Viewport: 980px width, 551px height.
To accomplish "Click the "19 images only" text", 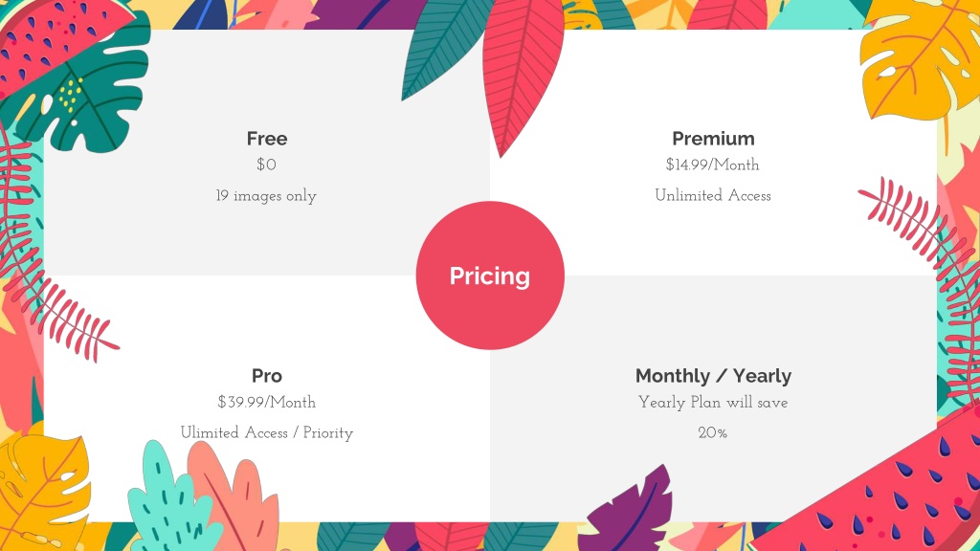I will coord(266,195).
